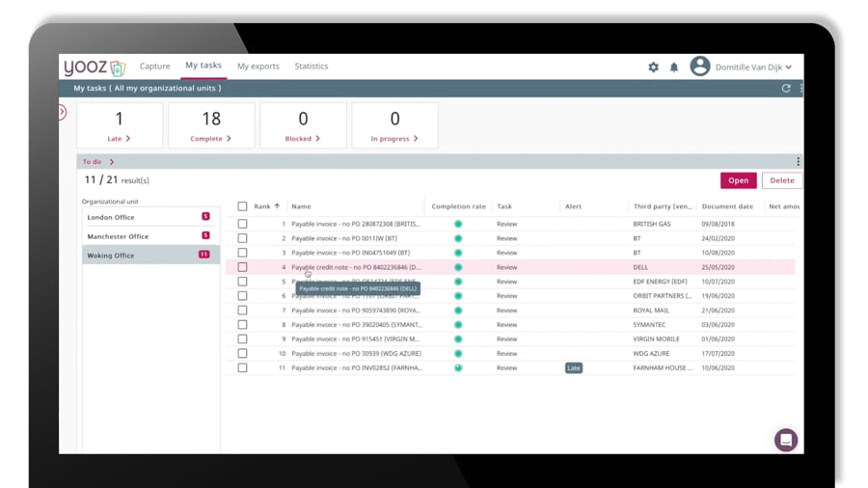
Task: Check the box for rank 2 invoice
Action: coord(242,238)
